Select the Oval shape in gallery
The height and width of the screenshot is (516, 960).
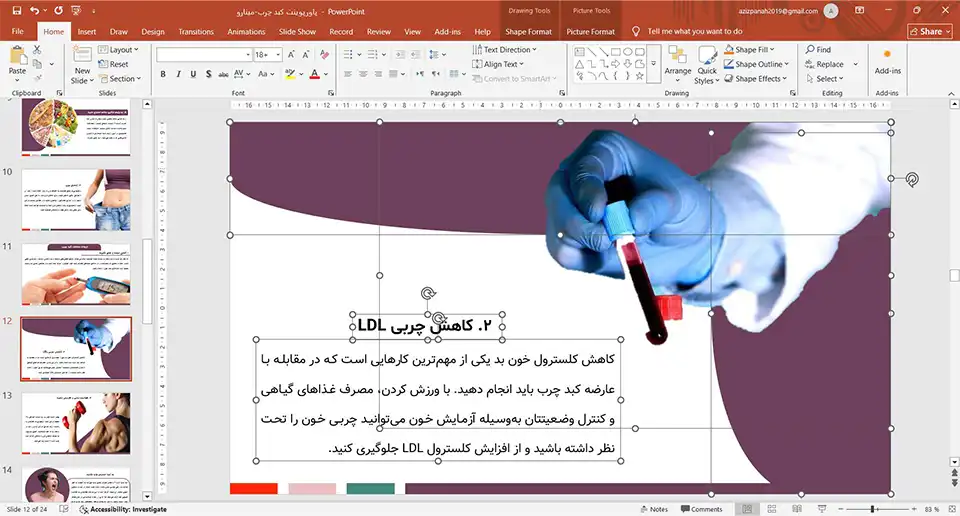tap(628, 52)
